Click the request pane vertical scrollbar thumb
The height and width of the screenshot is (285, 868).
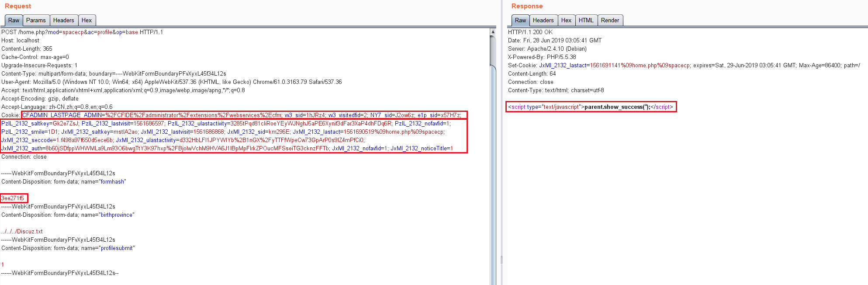[x=493, y=175]
